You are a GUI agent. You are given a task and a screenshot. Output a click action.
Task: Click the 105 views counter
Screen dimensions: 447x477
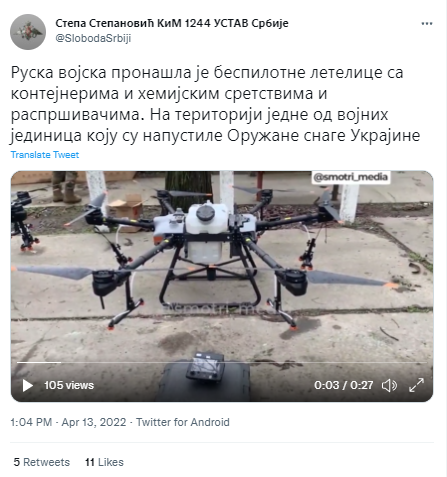coord(69,385)
